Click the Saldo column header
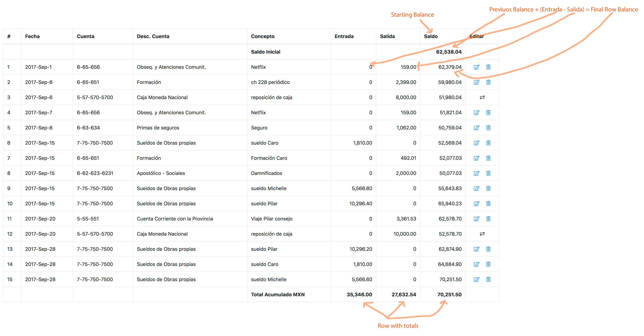The width and height of the screenshot is (644, 336). tap(430, 37)
